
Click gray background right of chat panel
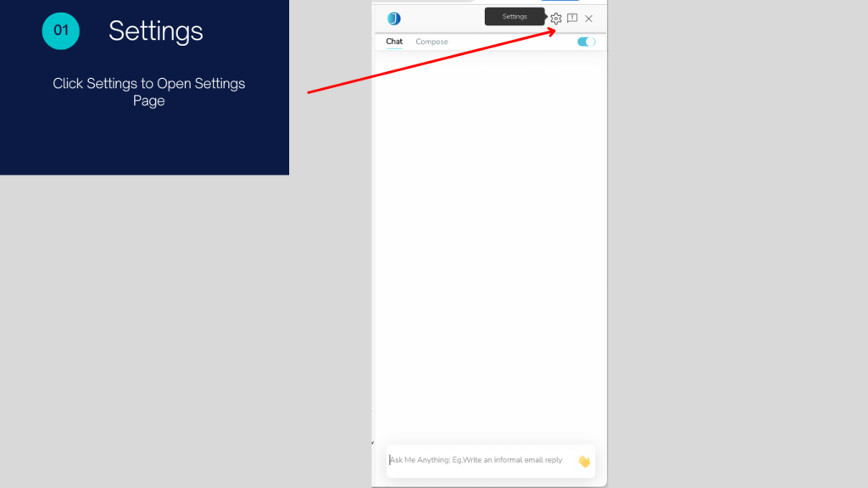(x=737, y=254)
